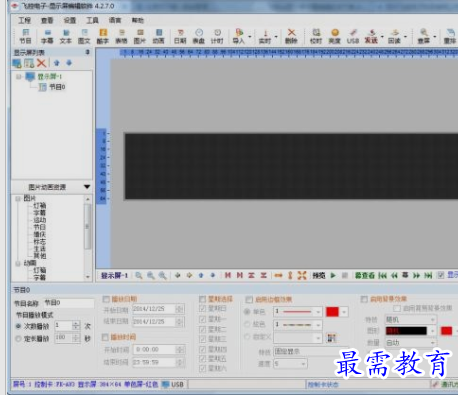
Task: Collapse the 图片 resource tree node
Action: (x=18, y=199)
